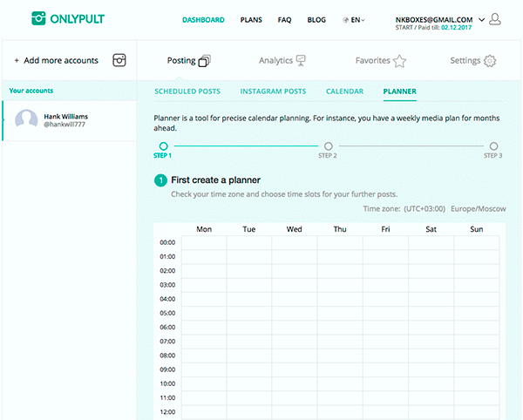Click the 07:00 row time label
The height and width of the screenshot is (420, 523).
click(x=167, y=342)
